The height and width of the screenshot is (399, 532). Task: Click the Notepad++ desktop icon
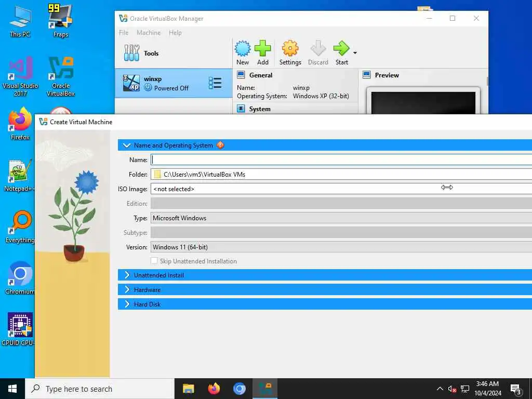pos(19,176)
